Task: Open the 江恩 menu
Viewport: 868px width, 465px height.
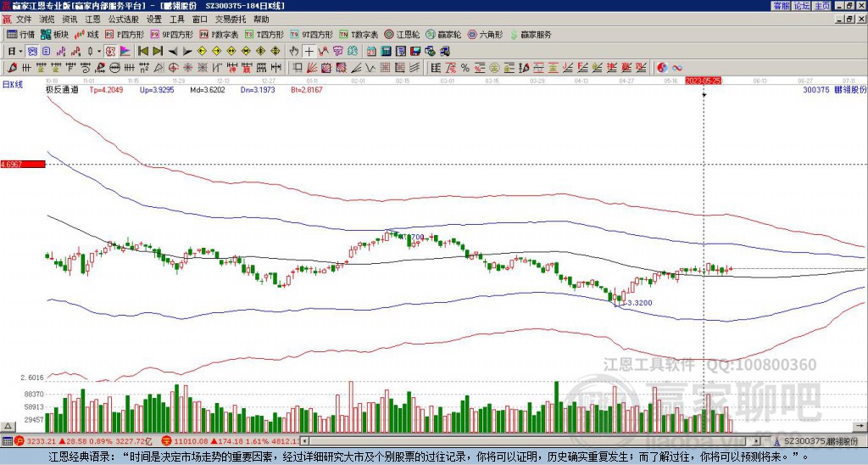Action: point(92,20)
